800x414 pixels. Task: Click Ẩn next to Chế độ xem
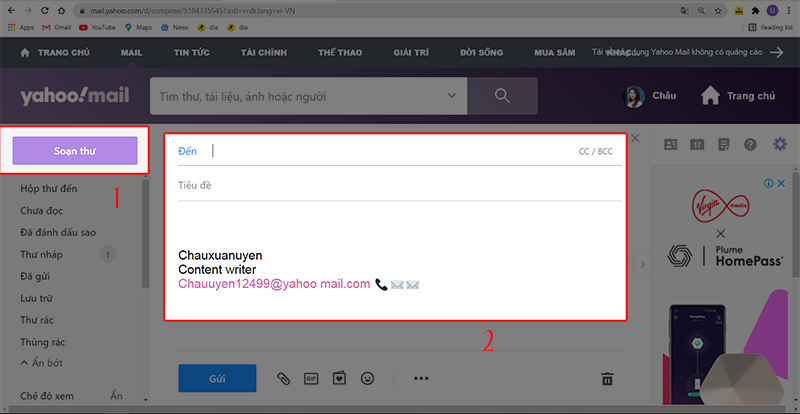point(116,396)
